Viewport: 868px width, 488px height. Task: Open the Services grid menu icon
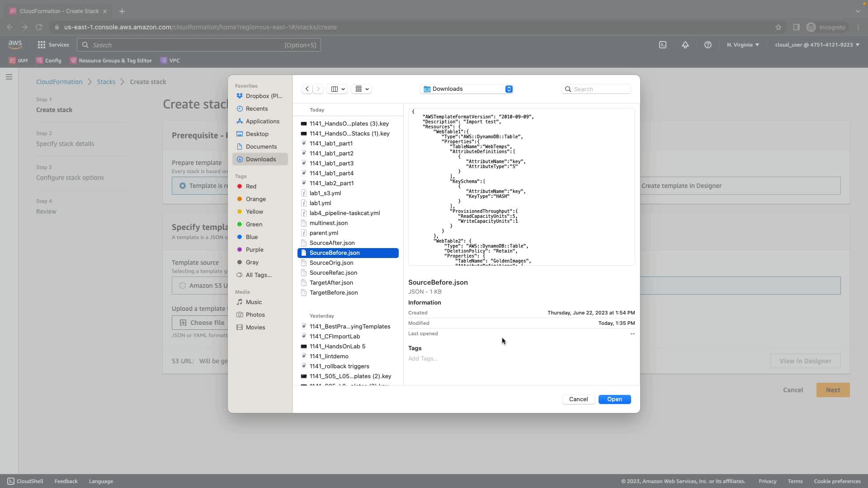[x=42, y=45]
